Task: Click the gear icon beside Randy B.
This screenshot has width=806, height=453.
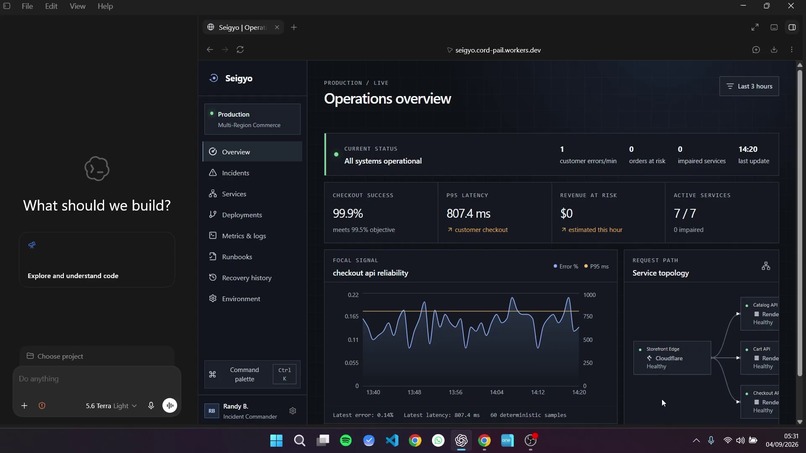Action: click(x=292, y=411)
